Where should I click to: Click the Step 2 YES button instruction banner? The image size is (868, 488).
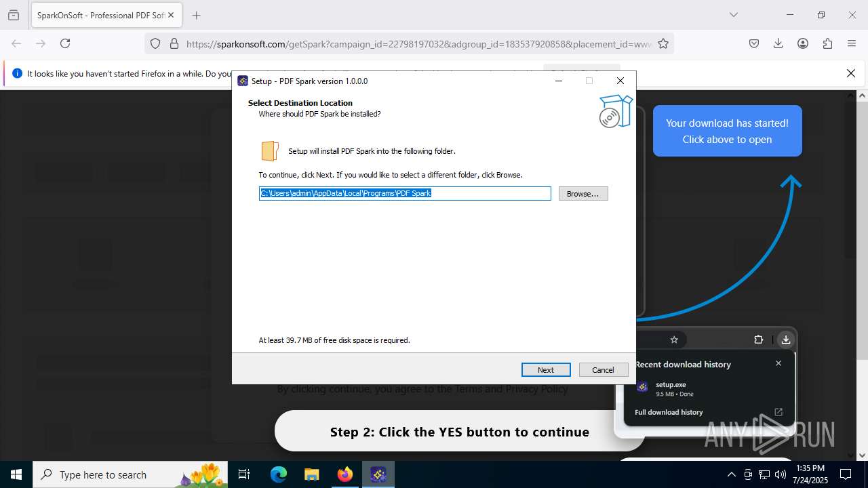(460, 432)
